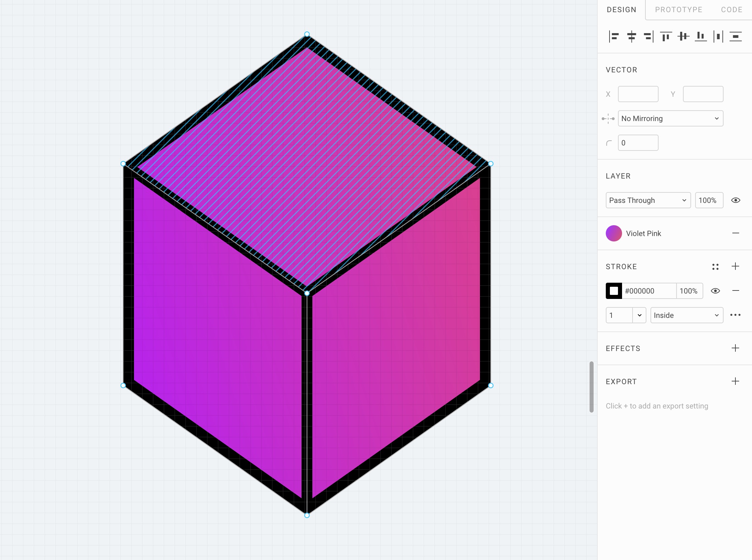Open stroke style grid icon
752x560 pixels.
(x=715, y=267)
